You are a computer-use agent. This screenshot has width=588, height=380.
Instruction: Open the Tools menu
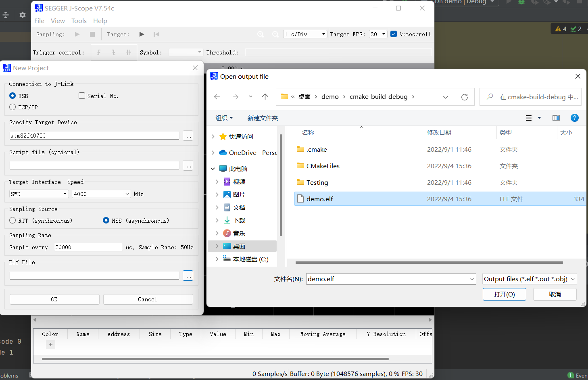click(79, 21)
